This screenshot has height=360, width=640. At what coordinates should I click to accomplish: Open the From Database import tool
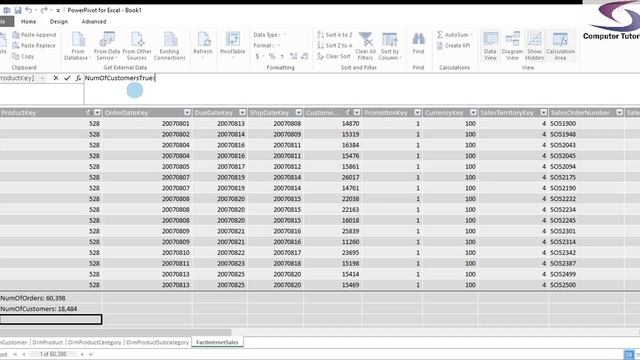78,46
